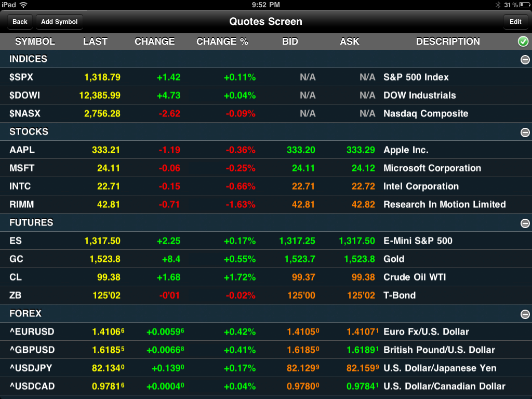Open the INTC quote
The width and height of the screenshot is (532, 399).
[x=20, y=186]
